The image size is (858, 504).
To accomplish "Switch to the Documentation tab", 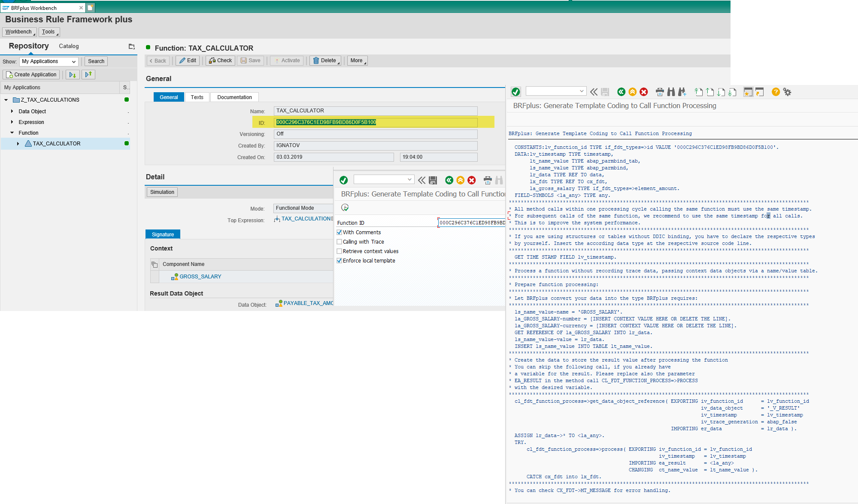I will (234, 97).
